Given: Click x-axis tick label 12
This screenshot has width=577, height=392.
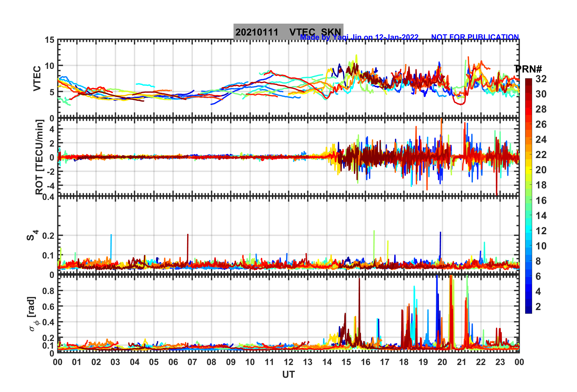Looking at the screenshot, I should 288,362.
